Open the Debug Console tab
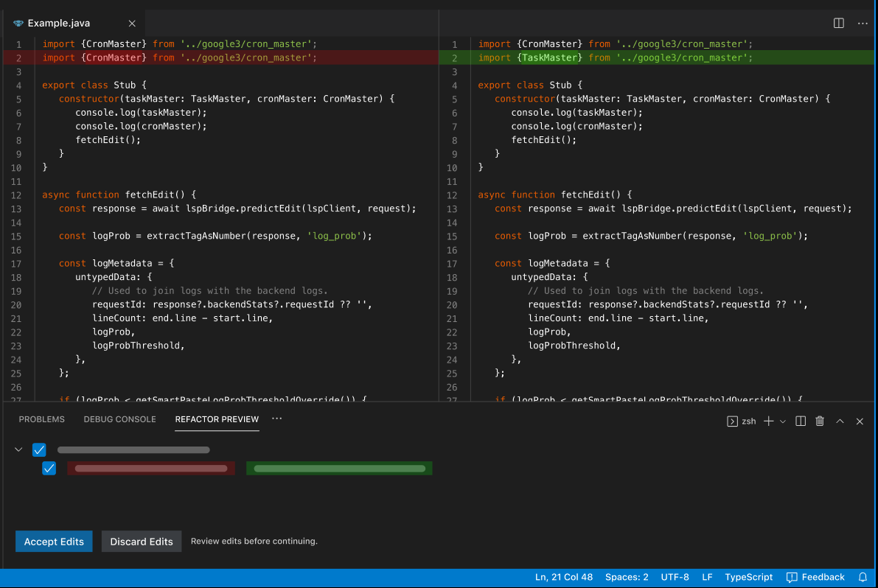The image size is (878, 588). [119, 419]
